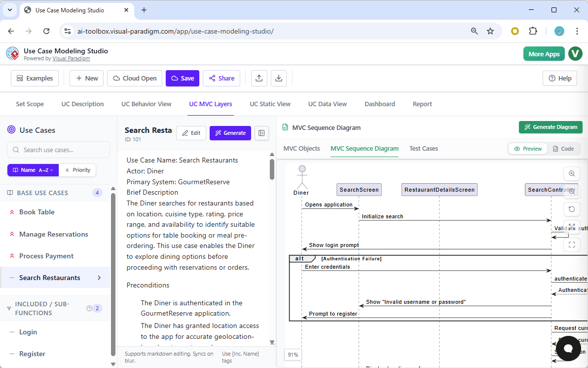The height and width of the screenshot is (368, 588).
Task: Switch to Code view of the diagram
Action: [x=564, y=148]
